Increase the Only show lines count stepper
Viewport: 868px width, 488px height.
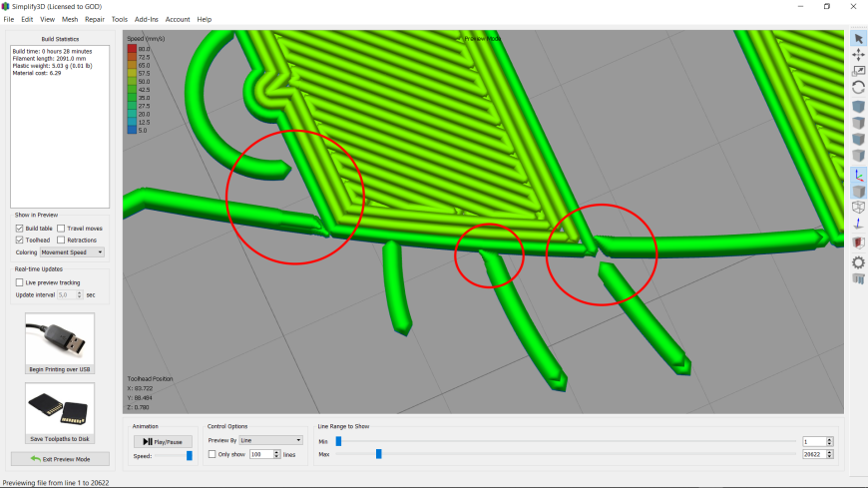pyautogui.click(x=276, y=452)
